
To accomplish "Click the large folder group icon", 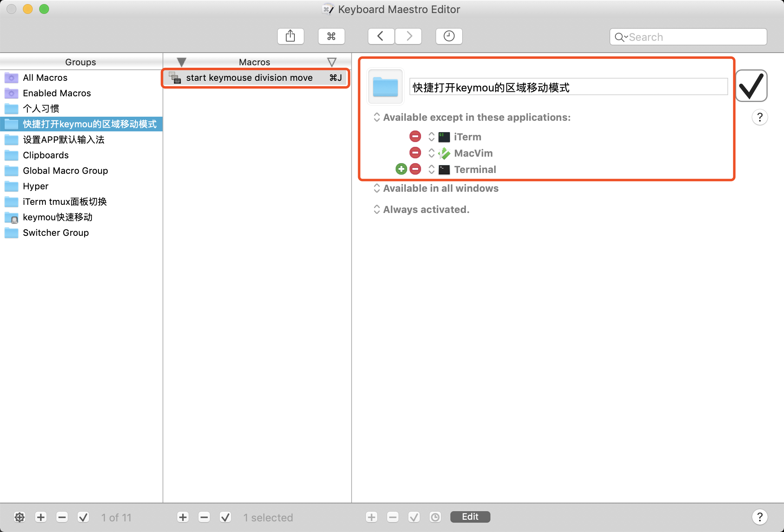I will 385,86.
